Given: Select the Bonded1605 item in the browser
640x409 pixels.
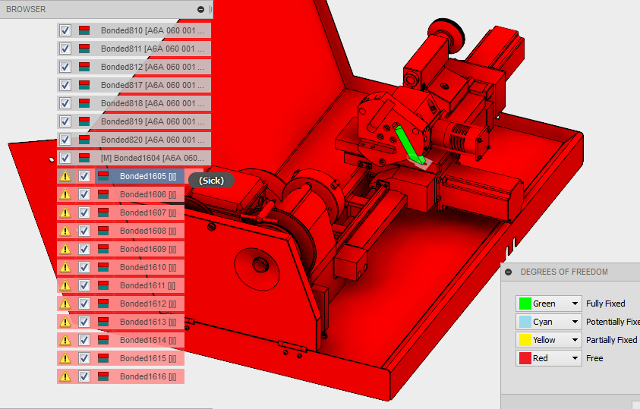Looking at the screenshot, I should pyautogui.click(x=147, y=176).
